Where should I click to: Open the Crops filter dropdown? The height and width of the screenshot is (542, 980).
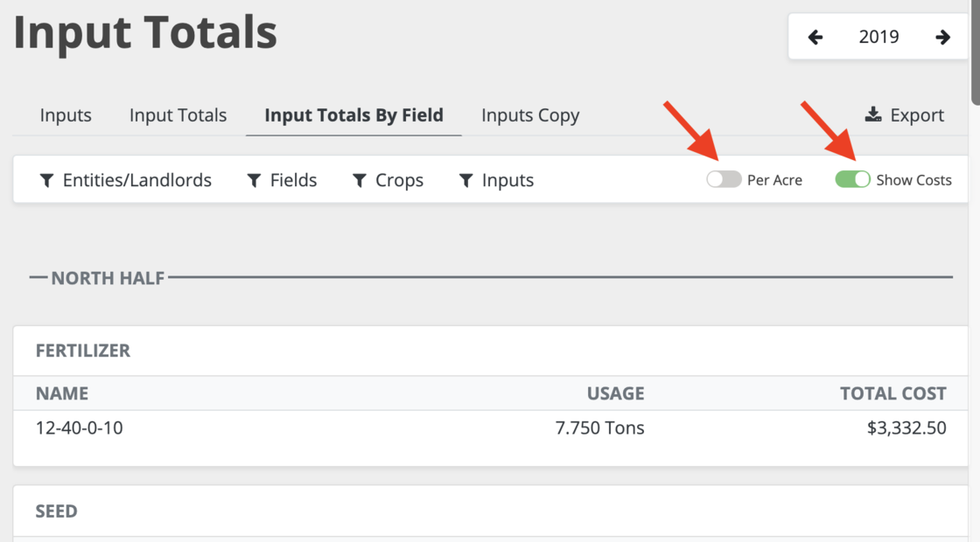pyautogui.click(x=399, y=181)
